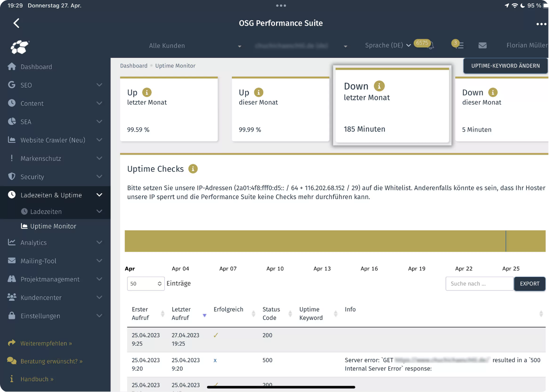Open the Sprache (DE) language dropdown

pos(388,45)
